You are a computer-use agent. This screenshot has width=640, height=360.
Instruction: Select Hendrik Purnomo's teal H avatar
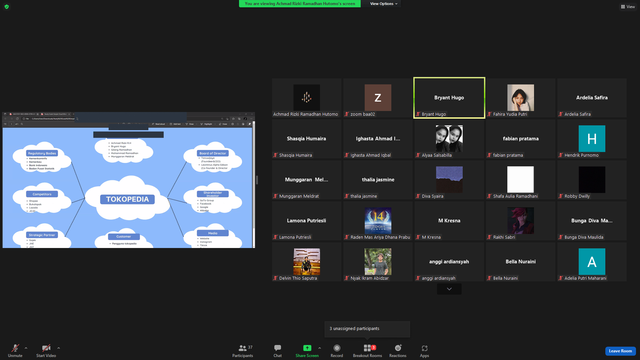click(x=591, y=139)
